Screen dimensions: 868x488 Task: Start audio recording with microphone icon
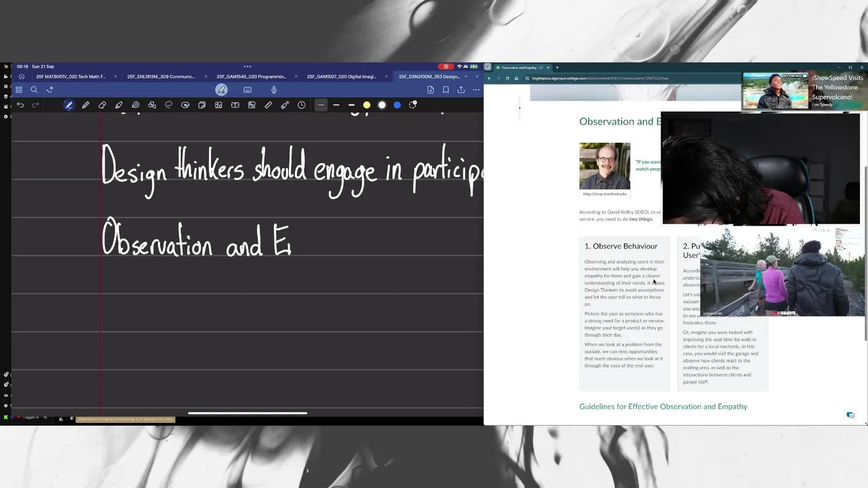[x=274, y=89]
